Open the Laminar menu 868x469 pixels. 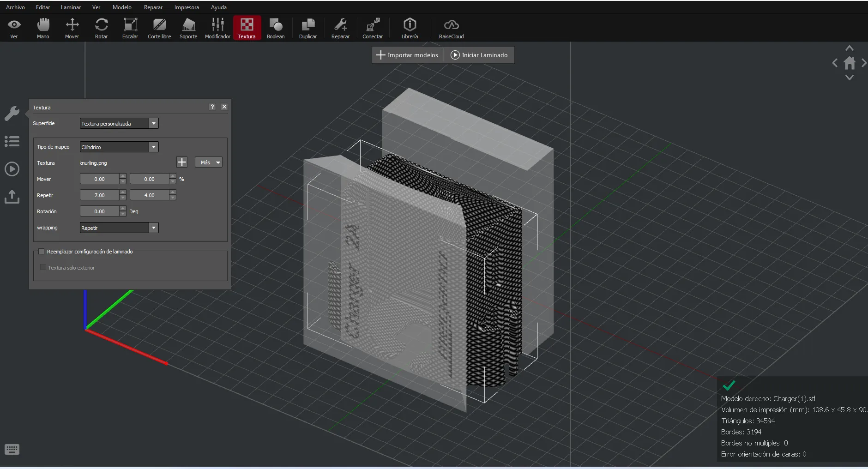click(x=71, y=7)
